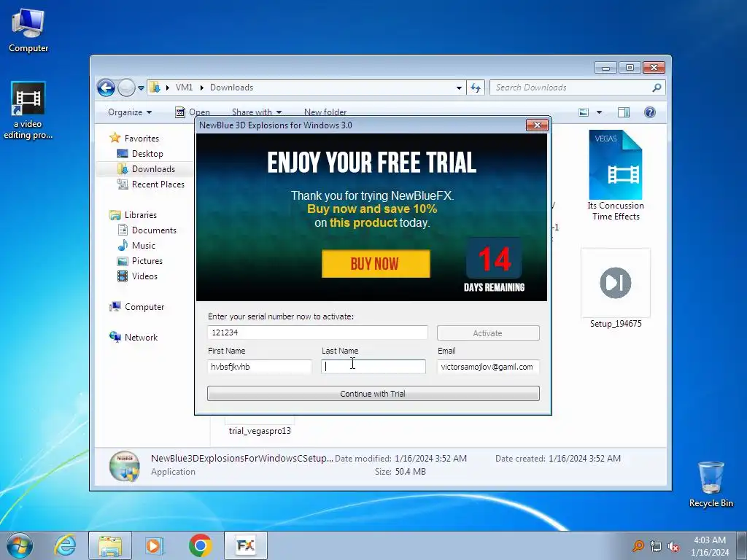Screen dimensions: 747x560
Task: Click the application icon in details pane
Action: (124, 466)
